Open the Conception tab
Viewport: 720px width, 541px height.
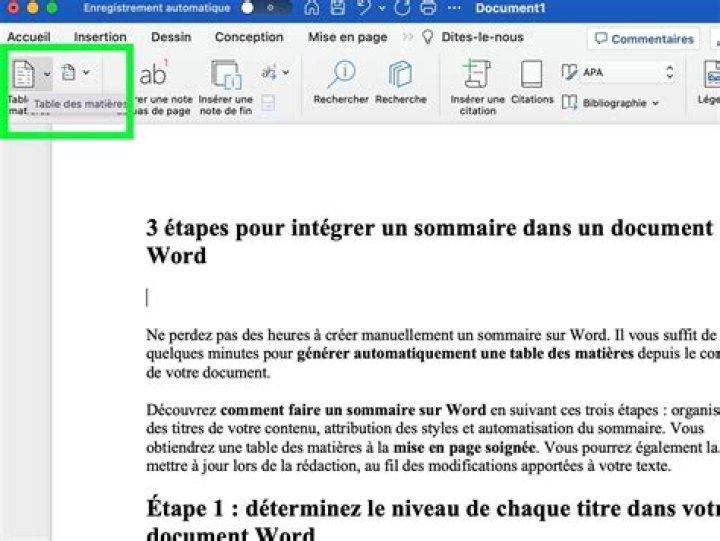click(x=249, y=37)
